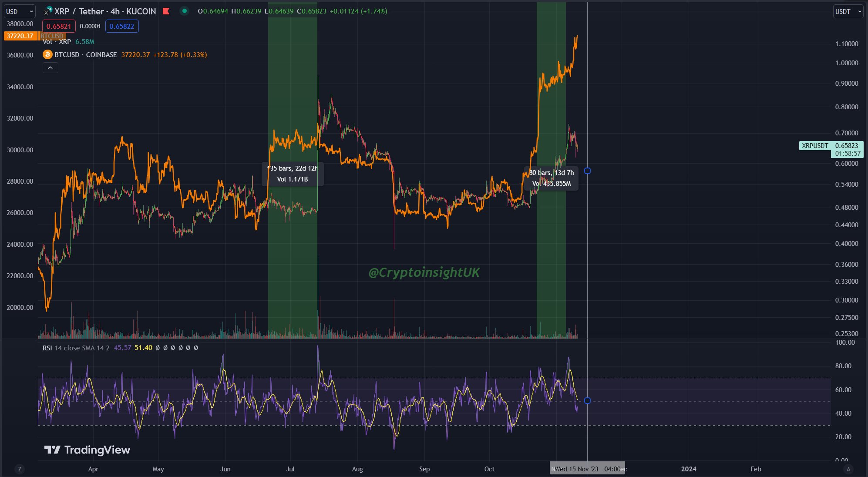This screenshot has width=868, height=477.
Task: Click the 30000.00 left price scale value
Action: (20, 150)
